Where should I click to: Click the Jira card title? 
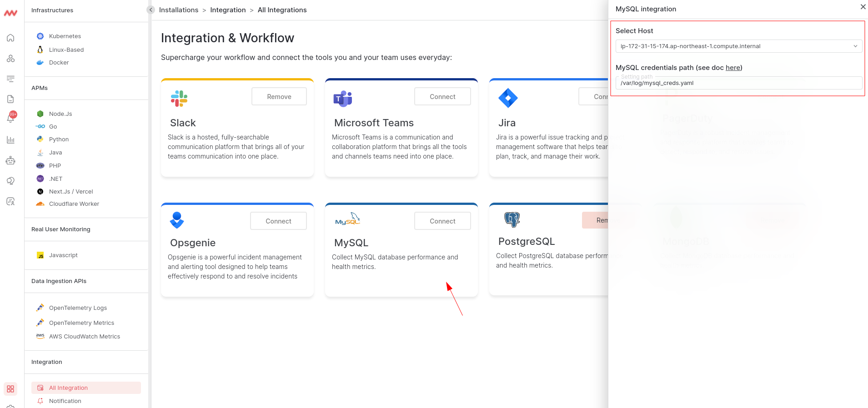click(507, 123)
